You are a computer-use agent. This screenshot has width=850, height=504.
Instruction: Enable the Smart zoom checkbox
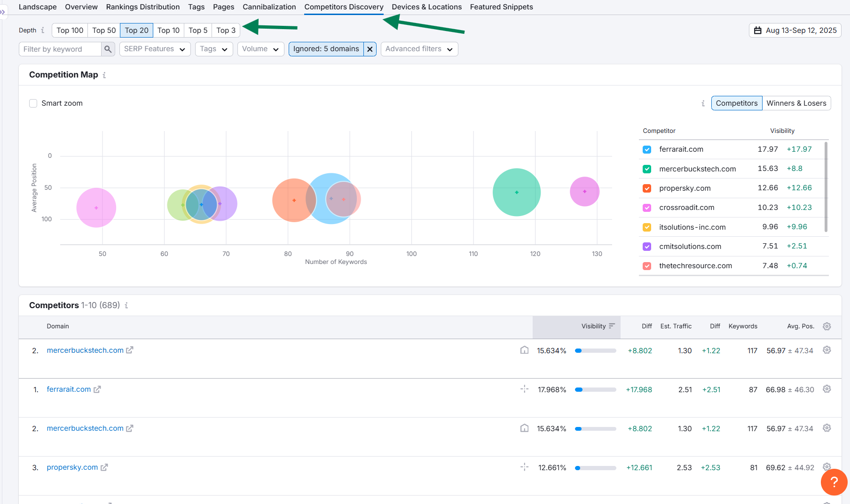pyautogui.click(x=33, y=103)
